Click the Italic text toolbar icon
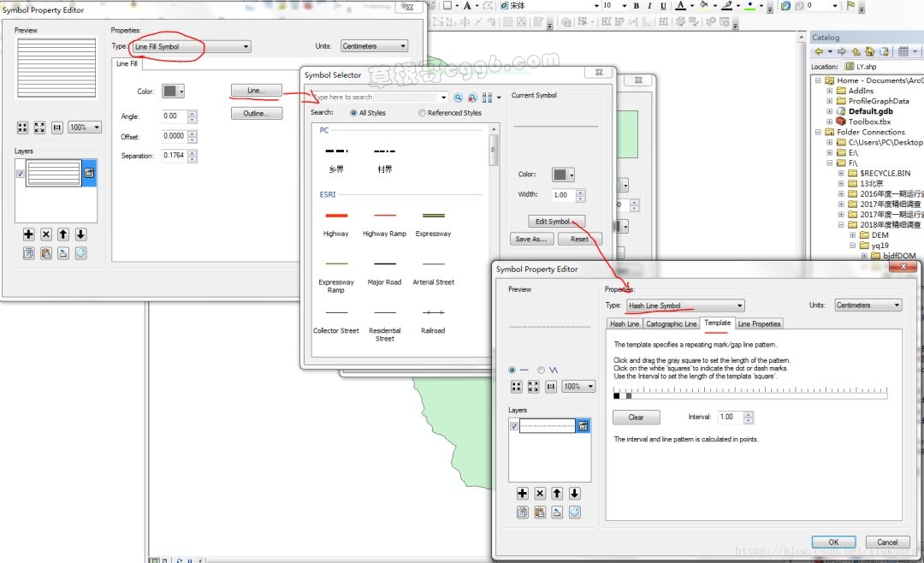The width and height of the screenshot is (924, 563). (649, 6)
